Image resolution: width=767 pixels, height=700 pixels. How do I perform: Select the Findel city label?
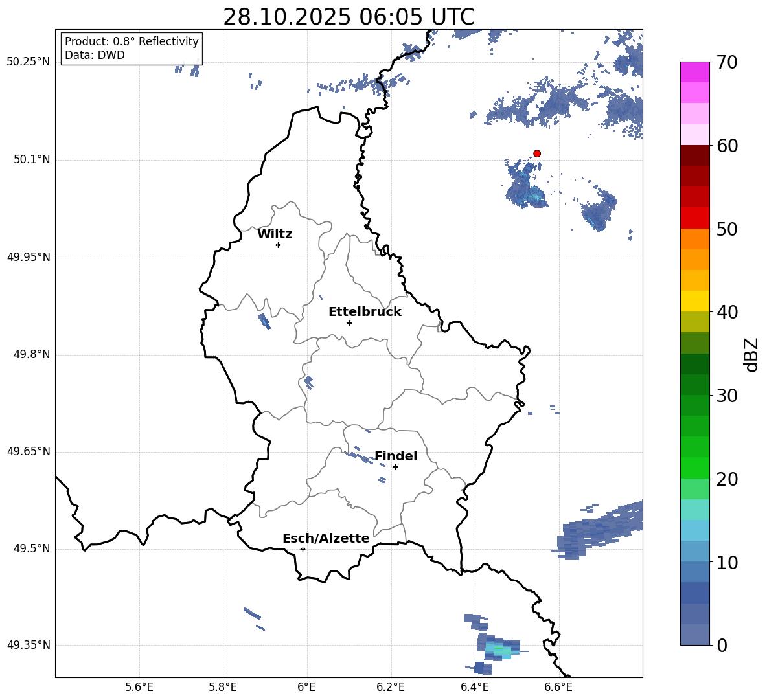click(x=396, y=456)
